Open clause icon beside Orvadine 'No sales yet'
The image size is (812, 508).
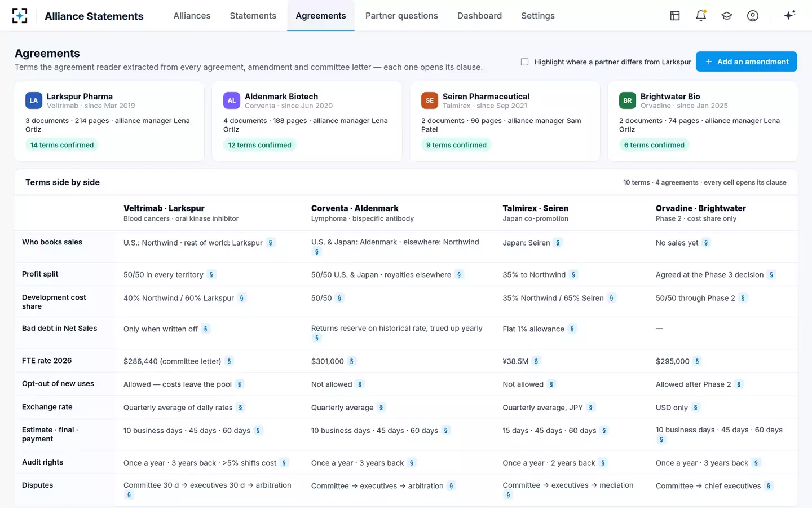707,243
